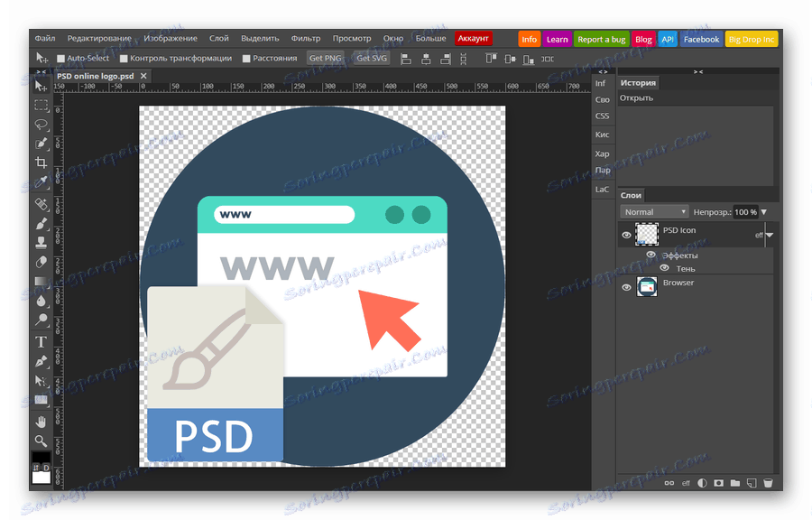This screenshot has height=520, width=812.
Task: Select the Hand tool
Action: pos(41,422)
